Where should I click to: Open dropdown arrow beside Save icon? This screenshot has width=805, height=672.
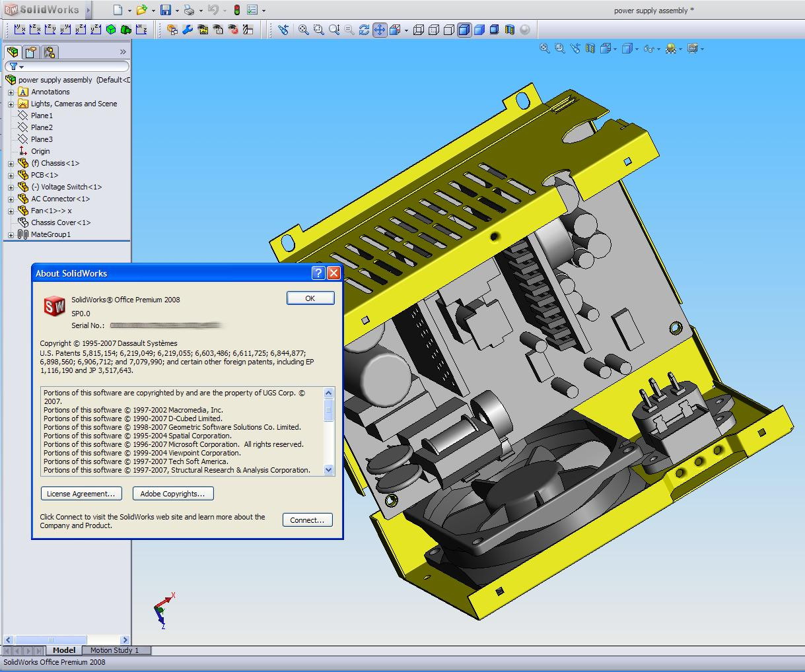coord(177,11)
